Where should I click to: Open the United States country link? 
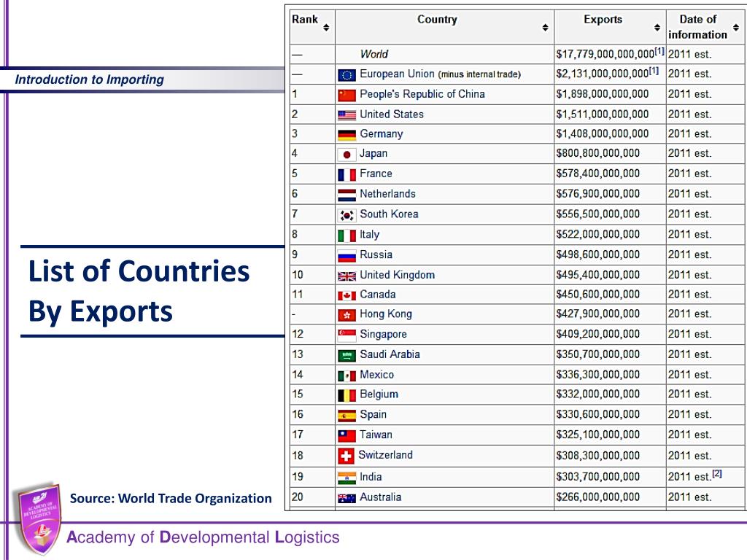coord(392,114)
